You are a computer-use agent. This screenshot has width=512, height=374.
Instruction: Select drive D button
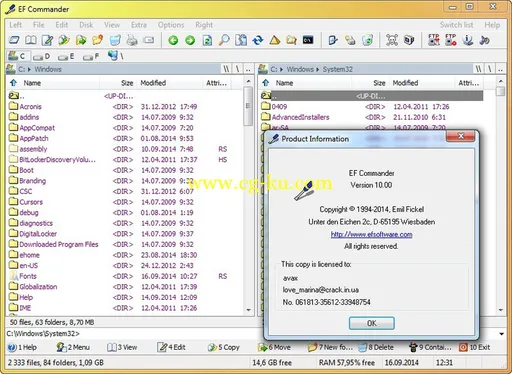pos(42,56)
